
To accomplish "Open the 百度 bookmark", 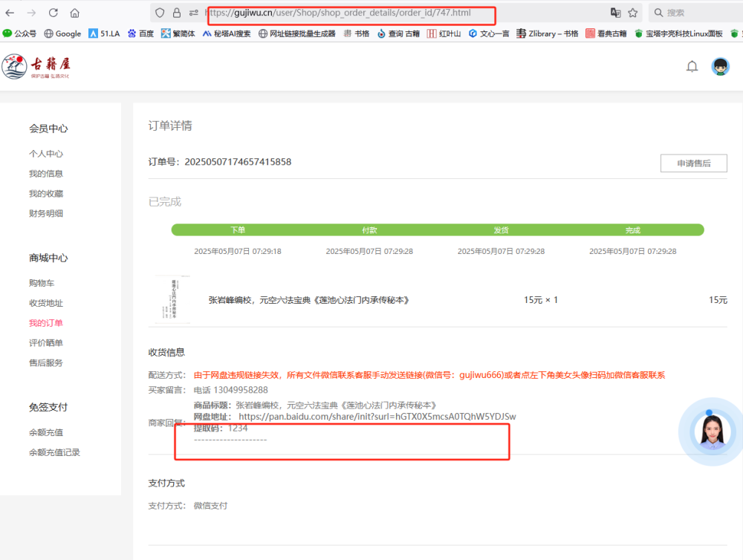I will (140, 33).
